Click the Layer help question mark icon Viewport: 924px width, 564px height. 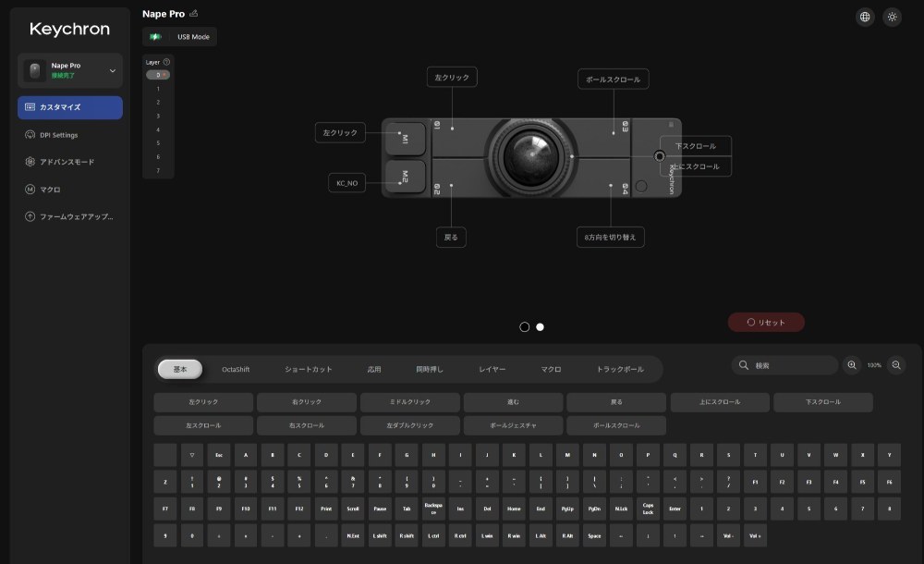(x=166, y=62)
